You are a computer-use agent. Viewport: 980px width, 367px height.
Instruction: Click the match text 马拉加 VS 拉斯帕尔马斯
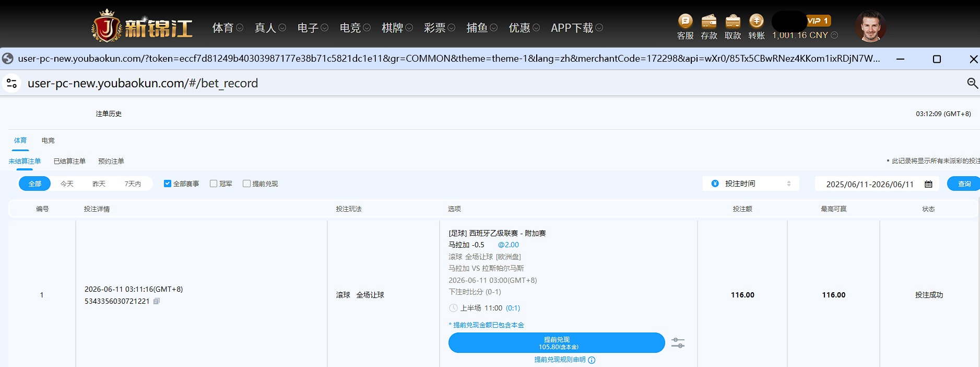point(486,268)
